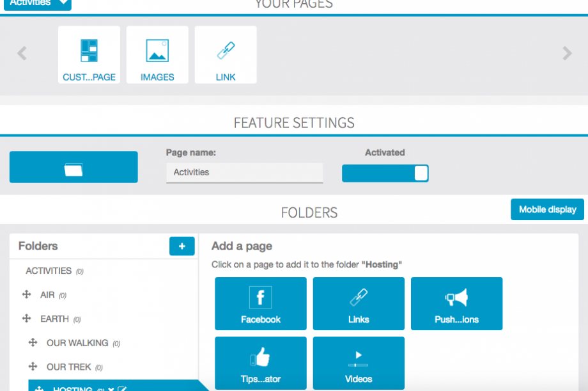Select the OUR WALKING folder
Image resolution: width=588 pixels, height=391 pixels.
pos(77,343)
